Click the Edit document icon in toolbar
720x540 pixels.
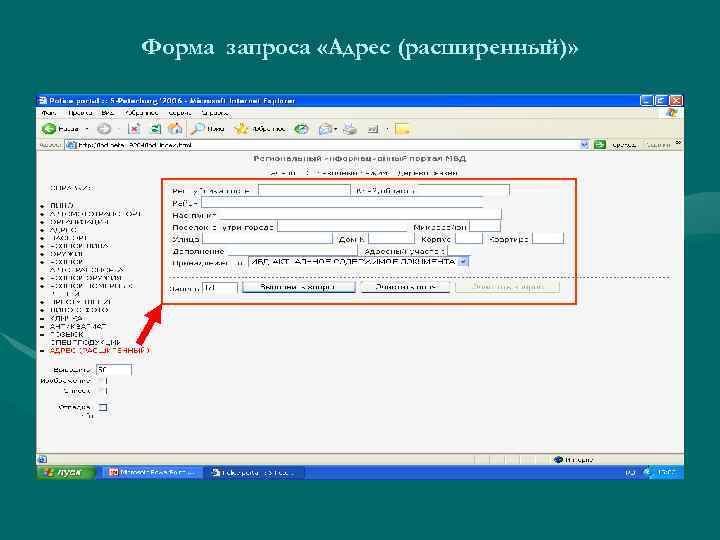[373, 129]
